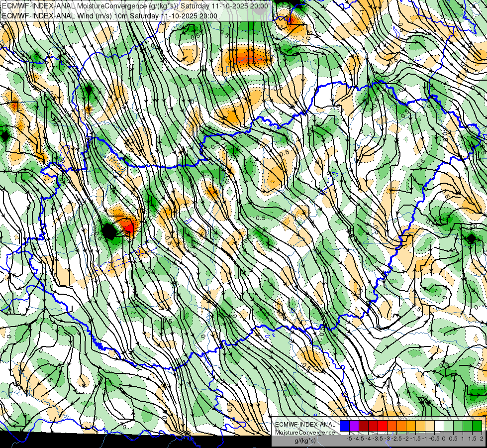Click legend label ECMWF-INDEX-ANAL
487x448 pixels.
click(x=305, y=425)
